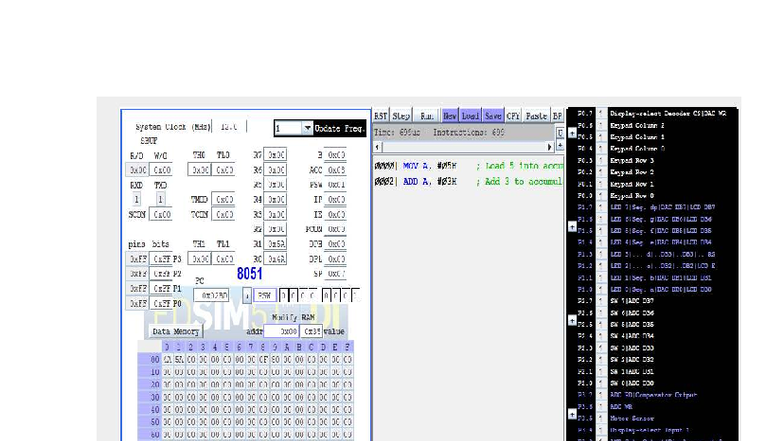Screen dimensions: 784x441
Task: Expand the port 1 LED group
Action: click(572, 227)
